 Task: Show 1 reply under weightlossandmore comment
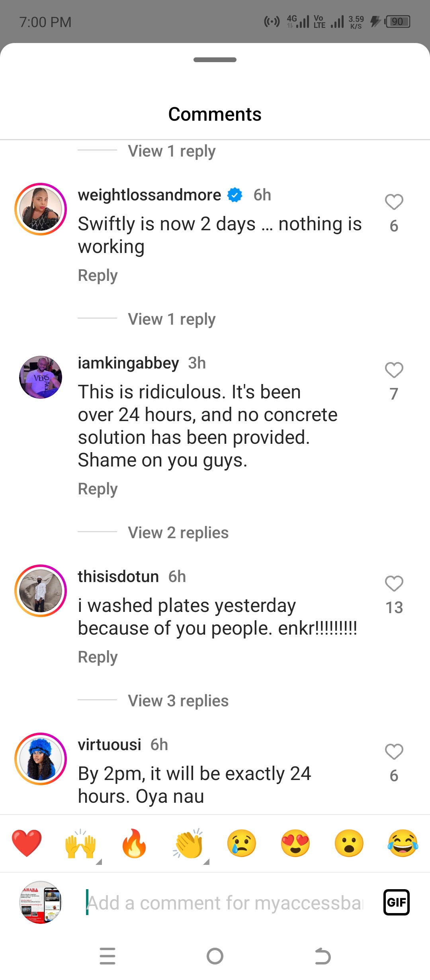(x=172, y=319)
